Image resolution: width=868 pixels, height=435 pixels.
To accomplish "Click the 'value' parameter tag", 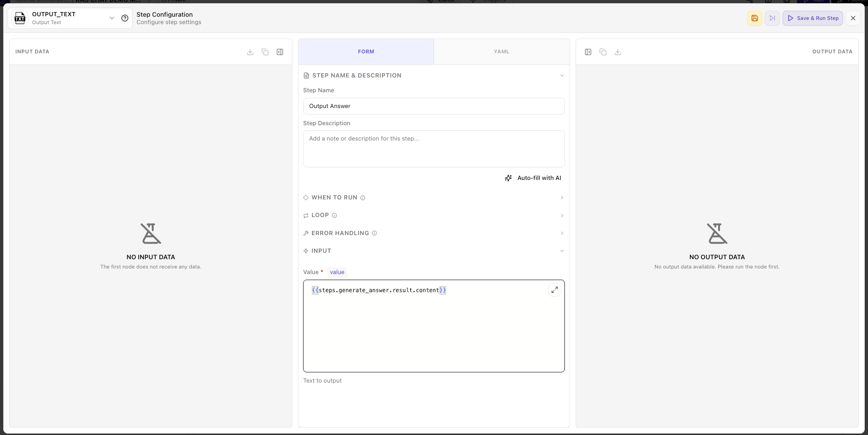I will coord(337,272).
